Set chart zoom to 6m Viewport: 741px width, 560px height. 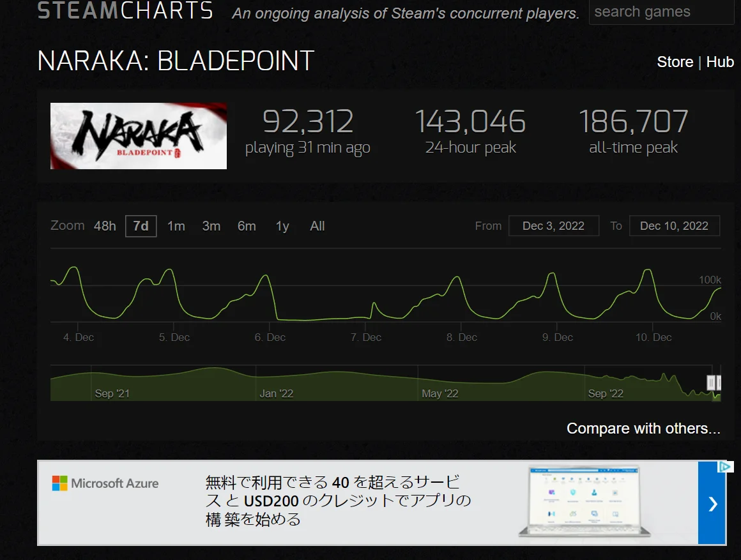[247, 226]
